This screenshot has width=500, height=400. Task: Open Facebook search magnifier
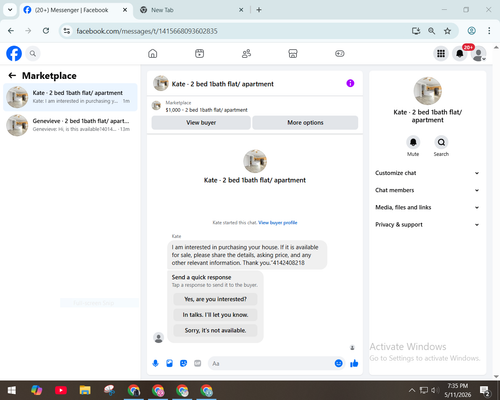pyautogui.click(x=33, y=53)
